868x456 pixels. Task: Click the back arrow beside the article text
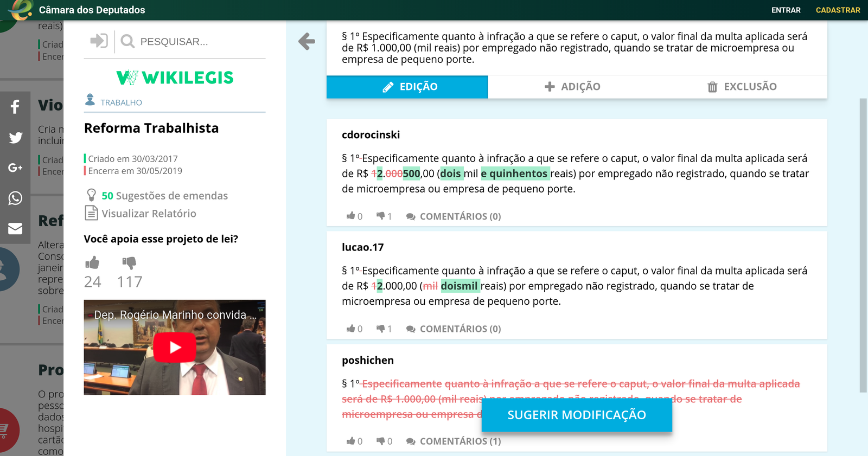tap(307, 41)
